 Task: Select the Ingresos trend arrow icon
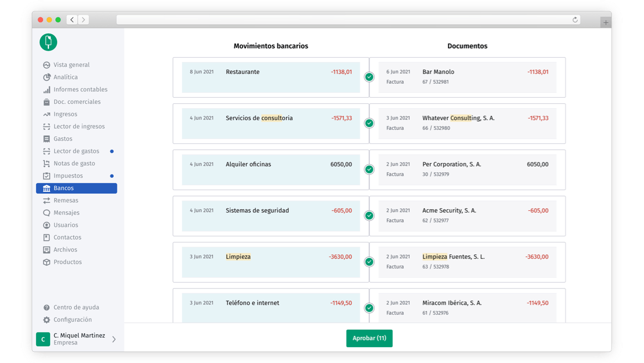47,115
